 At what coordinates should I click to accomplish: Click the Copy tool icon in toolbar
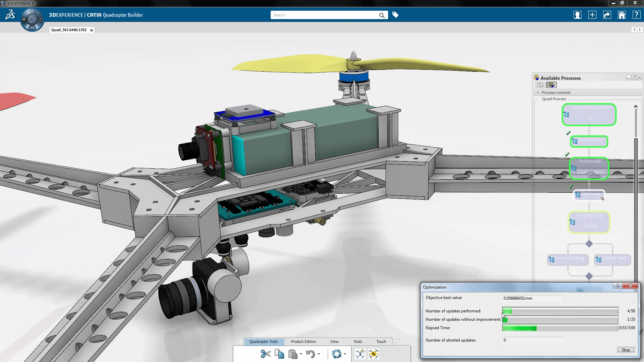click(x=279, y=354)
